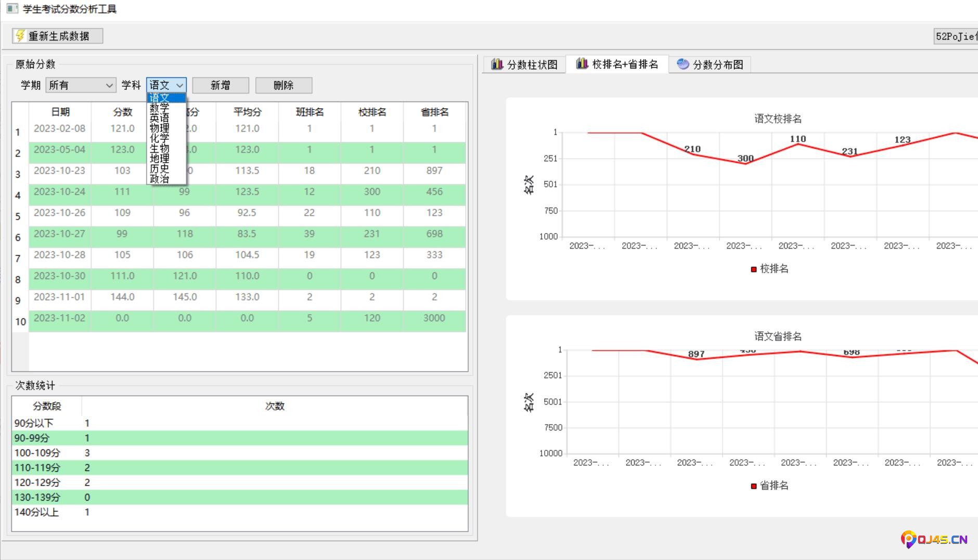
Task: Select 数学 in the subject dropdown list
Action: point(166,108)
